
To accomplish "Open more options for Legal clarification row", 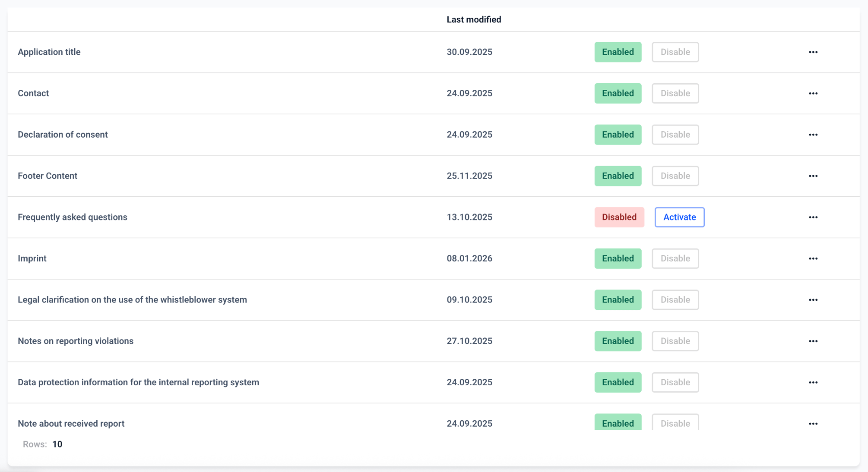I will click(x=813, y=300).
